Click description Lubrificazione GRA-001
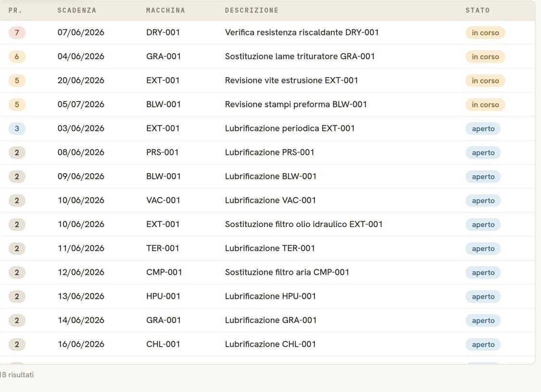 tap(270, 320)
